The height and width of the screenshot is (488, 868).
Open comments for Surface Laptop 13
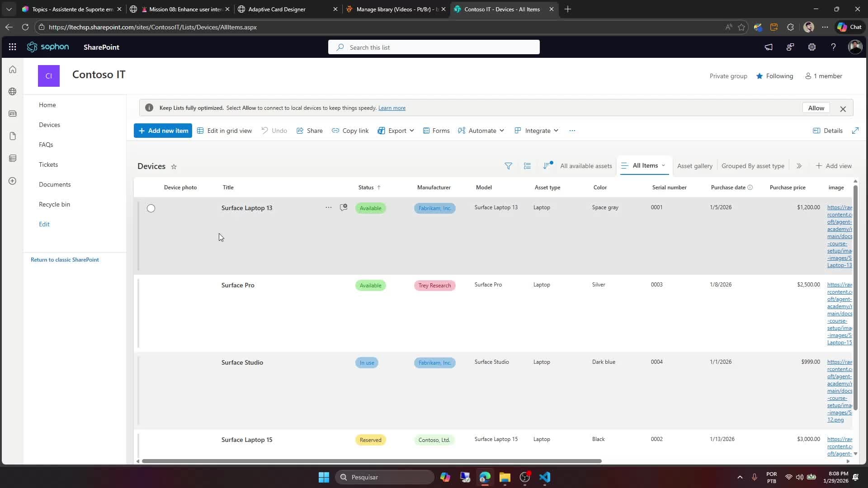click(344, 207)
